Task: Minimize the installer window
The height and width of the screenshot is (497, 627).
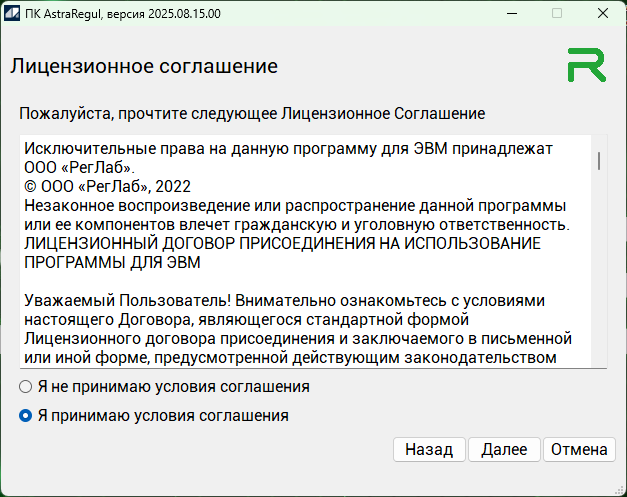Action: (510, 13)
